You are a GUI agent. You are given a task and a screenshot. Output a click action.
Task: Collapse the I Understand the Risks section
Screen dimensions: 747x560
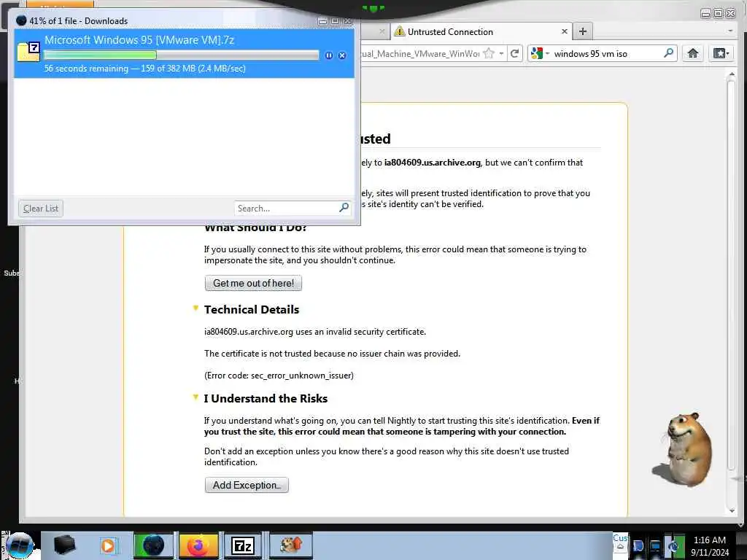(x=196, y=397)
